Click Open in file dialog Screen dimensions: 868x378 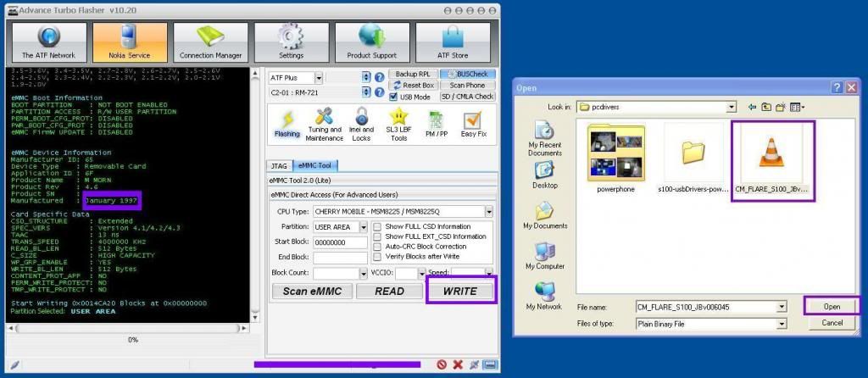point(831,306)
